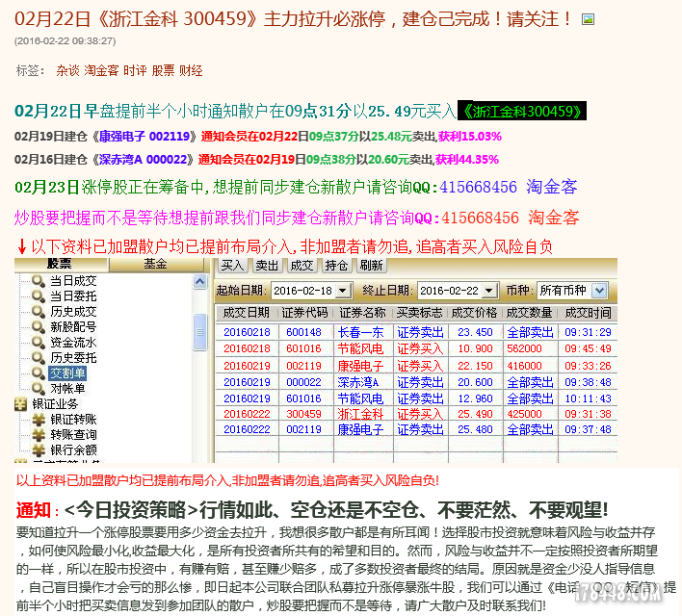The image size is (682, 616).
Task: Open the 起始日期 dropdown arrow
Action: pyautogui.click(x=343, y=291)
